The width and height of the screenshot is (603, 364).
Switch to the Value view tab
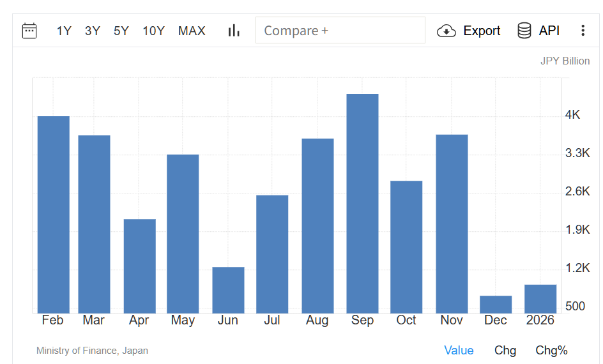pyautogui.click(x=459, y=350)
